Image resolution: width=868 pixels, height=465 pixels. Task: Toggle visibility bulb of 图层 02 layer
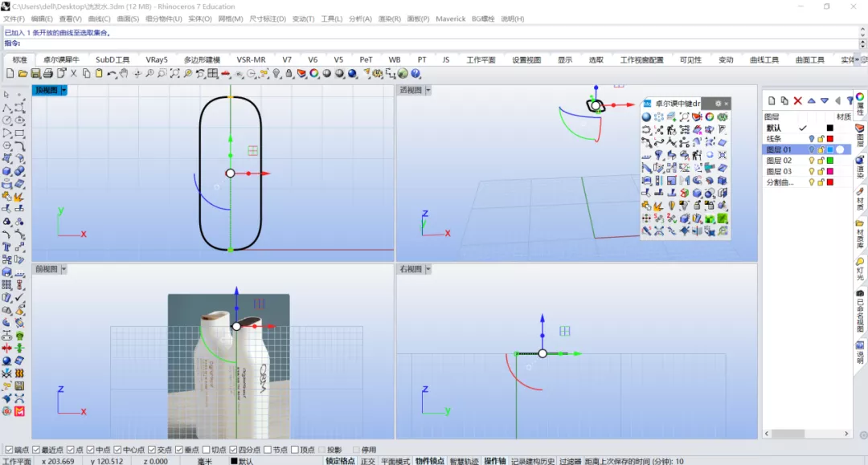coord(812,161)
